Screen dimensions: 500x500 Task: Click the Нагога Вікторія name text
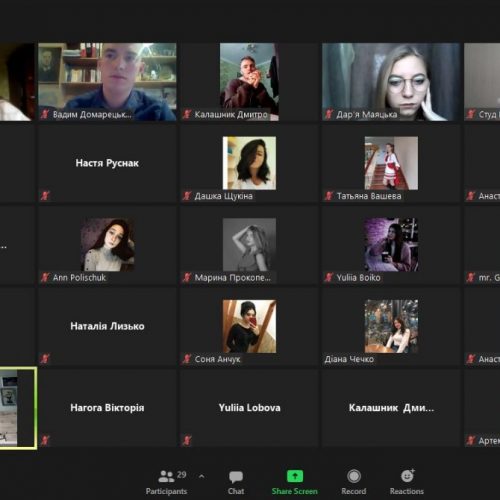107,408
